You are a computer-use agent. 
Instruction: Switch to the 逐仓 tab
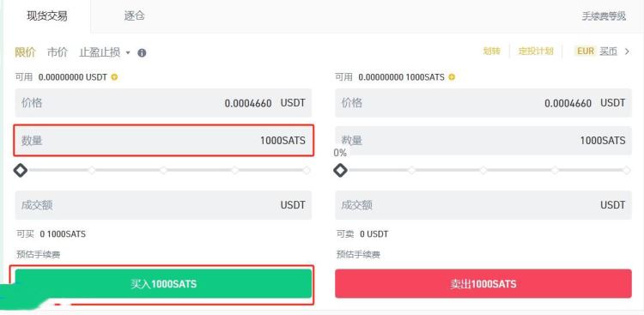[x=134, y=16]
